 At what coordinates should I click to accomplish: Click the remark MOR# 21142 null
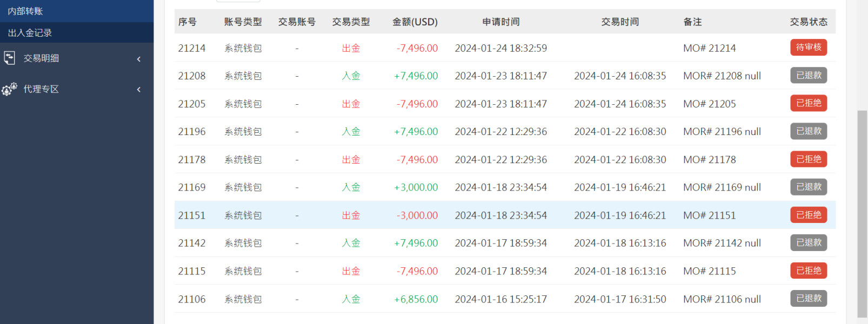[x=722, y=244]
